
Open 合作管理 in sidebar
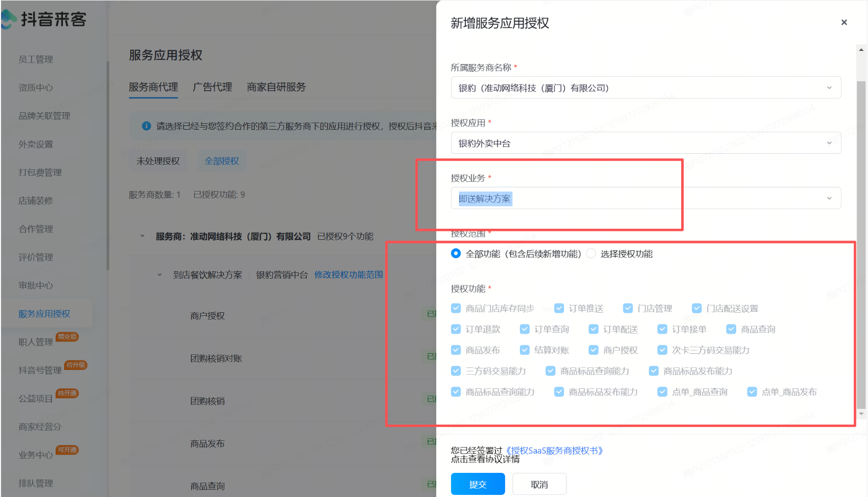(36, 229)
